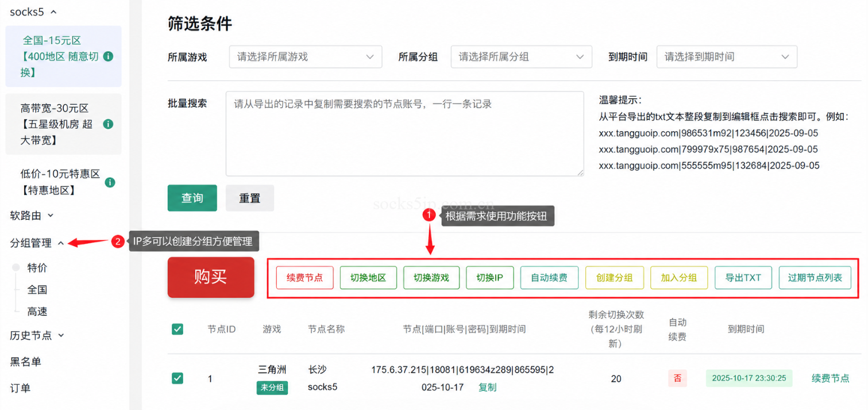This screenshot has height=410, width=868.
Task: Select 高带宽-30元区 sidebar item
Action: point(64,124)
